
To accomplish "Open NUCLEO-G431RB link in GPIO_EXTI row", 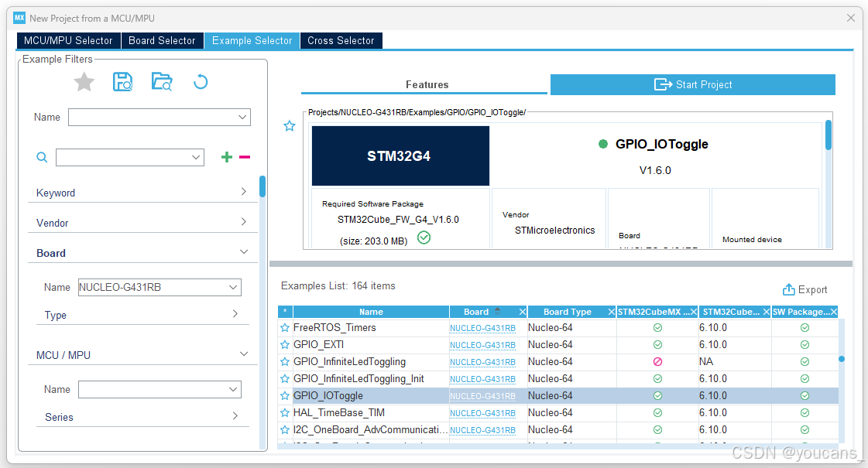I will point(482,345).
